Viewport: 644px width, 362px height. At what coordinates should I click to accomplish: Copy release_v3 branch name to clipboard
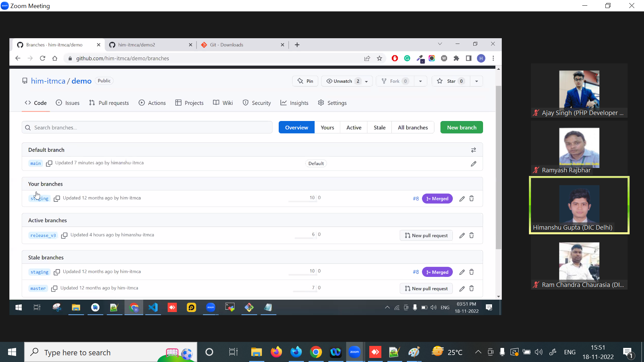click(x=64, y=236)
